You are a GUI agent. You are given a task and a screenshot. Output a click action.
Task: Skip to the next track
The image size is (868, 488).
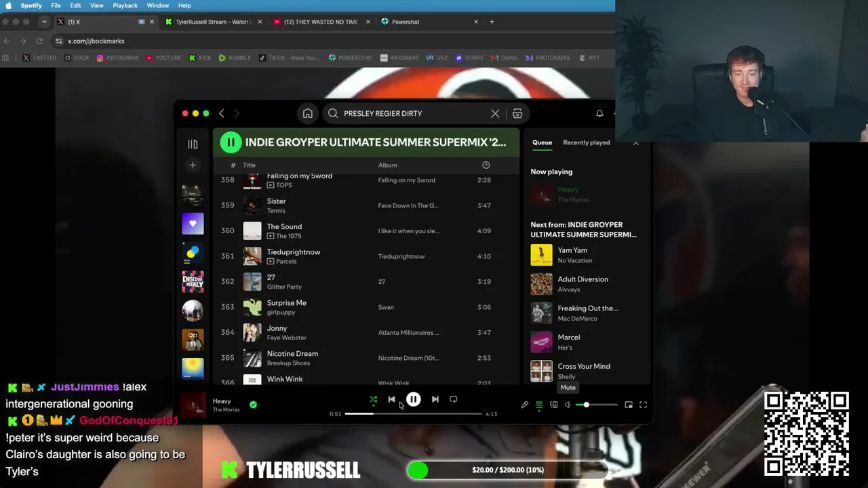435,400
